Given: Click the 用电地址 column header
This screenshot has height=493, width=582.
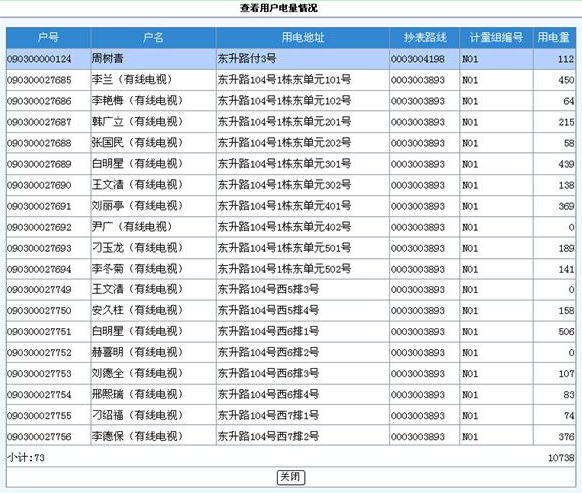Looking at the screenshot, I should tap(303, 37).
